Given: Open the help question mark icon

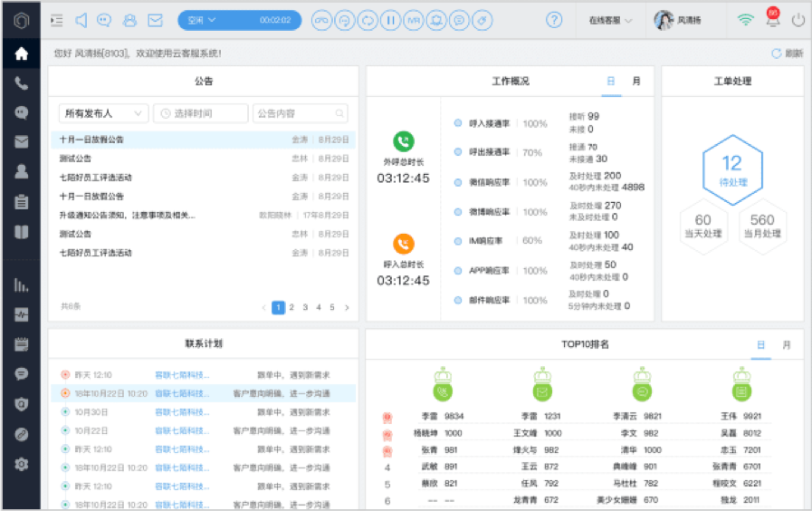Looking at the screenshot, I should tap(554, 20).
